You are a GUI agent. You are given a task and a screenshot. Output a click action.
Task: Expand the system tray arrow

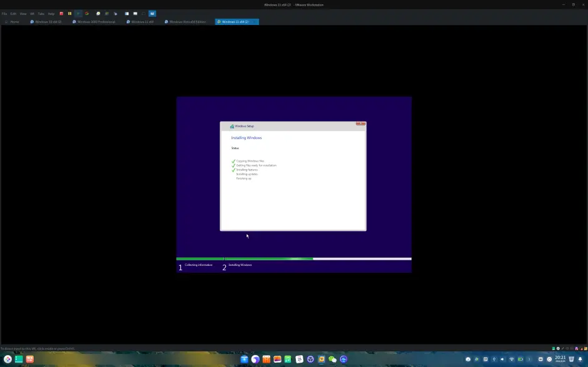pyautogui.click(x=529, y=359)
